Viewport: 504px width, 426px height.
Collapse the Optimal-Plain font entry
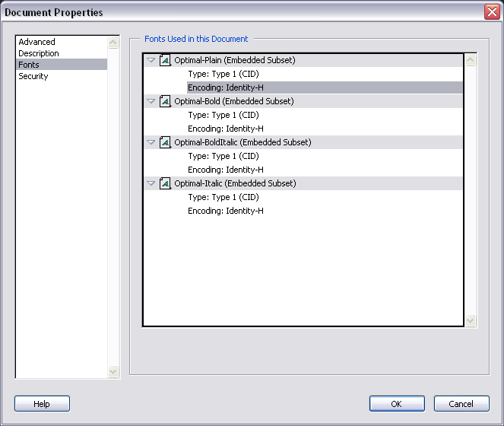click(x=151, y=60)
